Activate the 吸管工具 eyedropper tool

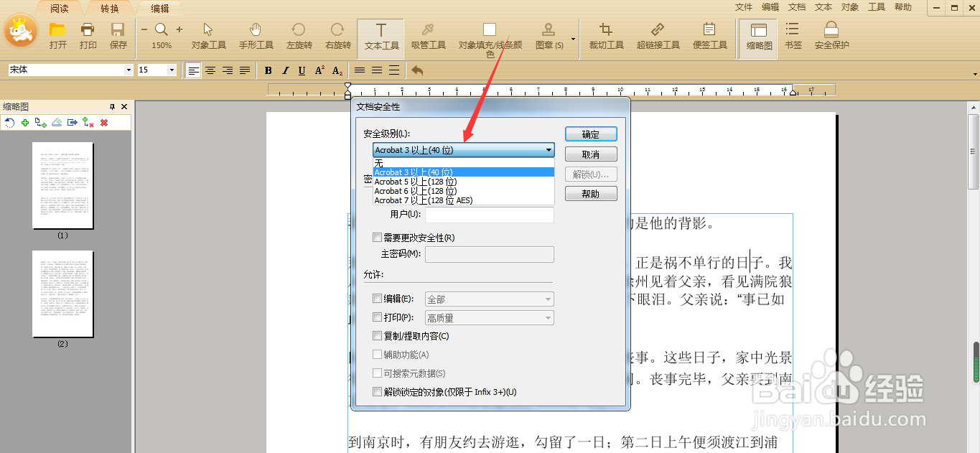[x=429, y=37]
